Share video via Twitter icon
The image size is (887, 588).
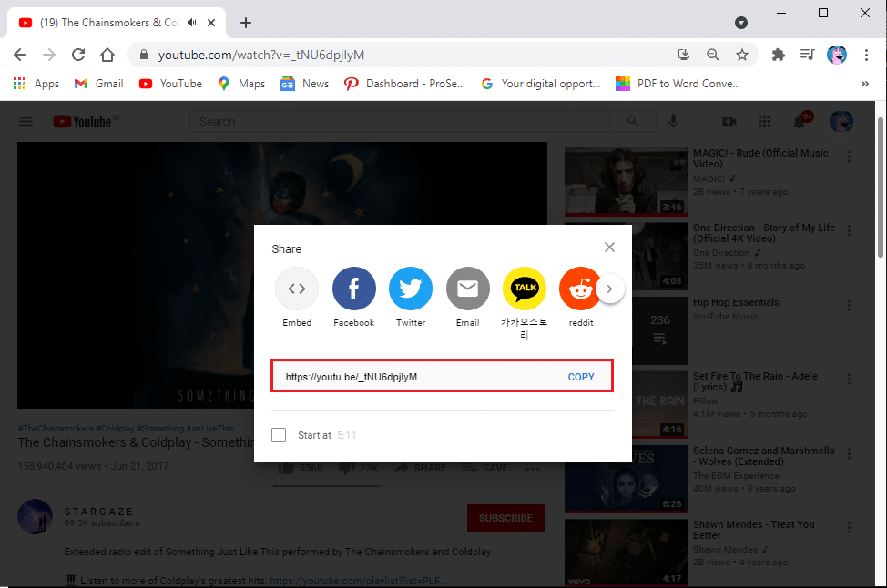tap(411, 289)
